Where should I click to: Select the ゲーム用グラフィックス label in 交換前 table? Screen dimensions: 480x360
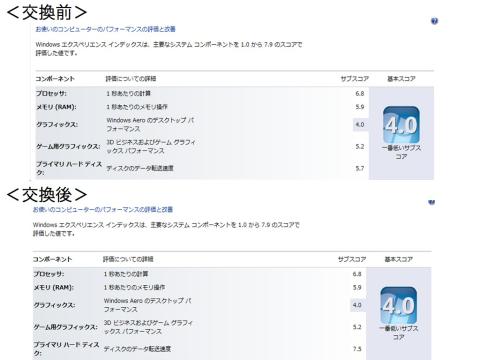pyautogui.click(x=68, y=147)
